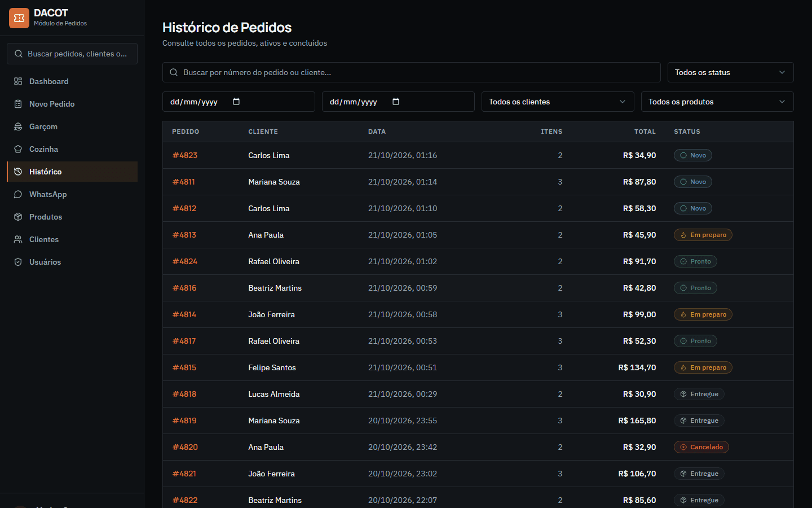Click client name Lucas Almeida
812x508 pixels.
point(274,394)
